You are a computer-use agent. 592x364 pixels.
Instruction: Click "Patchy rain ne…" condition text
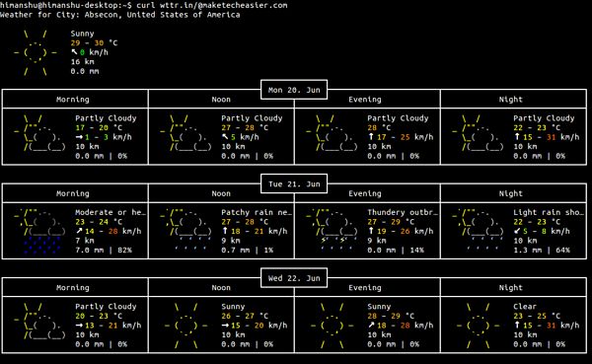(257, 212)
